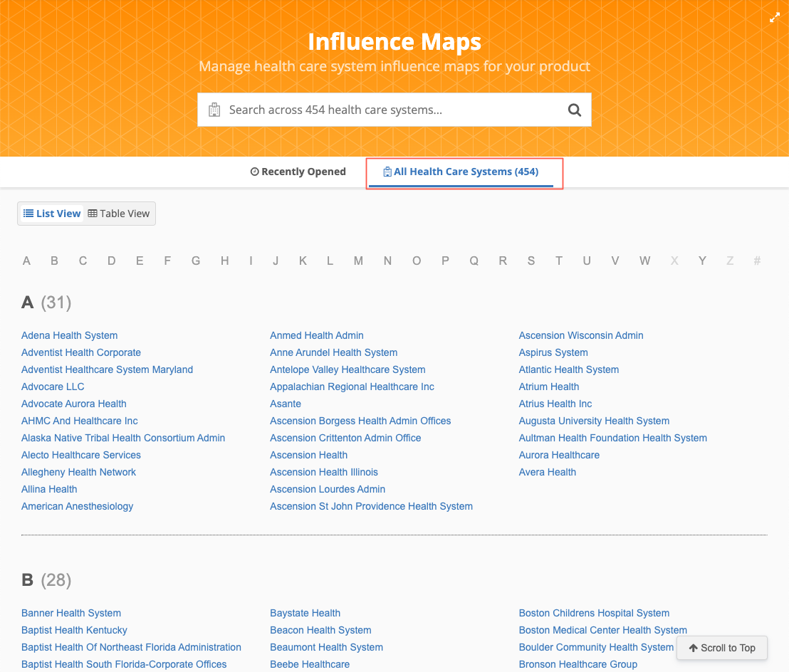Jump to letter L in alphabet index
789x672 pixels.
coord(330,261)
